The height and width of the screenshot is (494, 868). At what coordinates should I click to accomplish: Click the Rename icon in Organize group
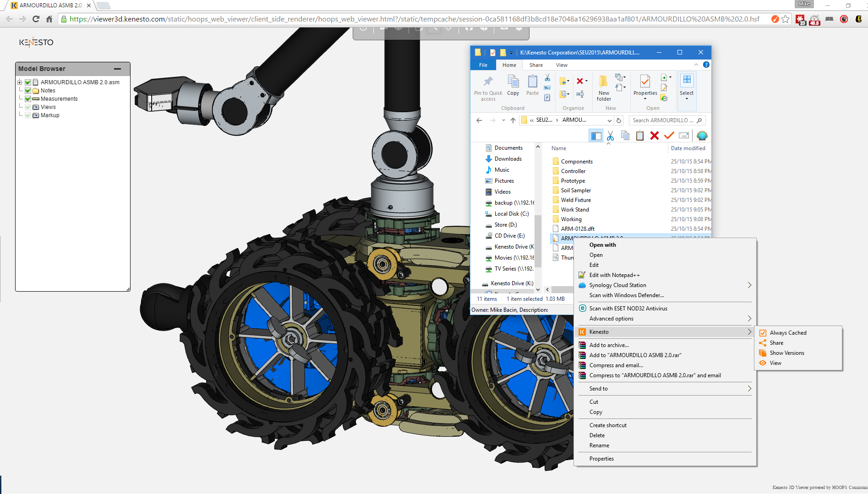pyautogui.click(x=580, y=94)
